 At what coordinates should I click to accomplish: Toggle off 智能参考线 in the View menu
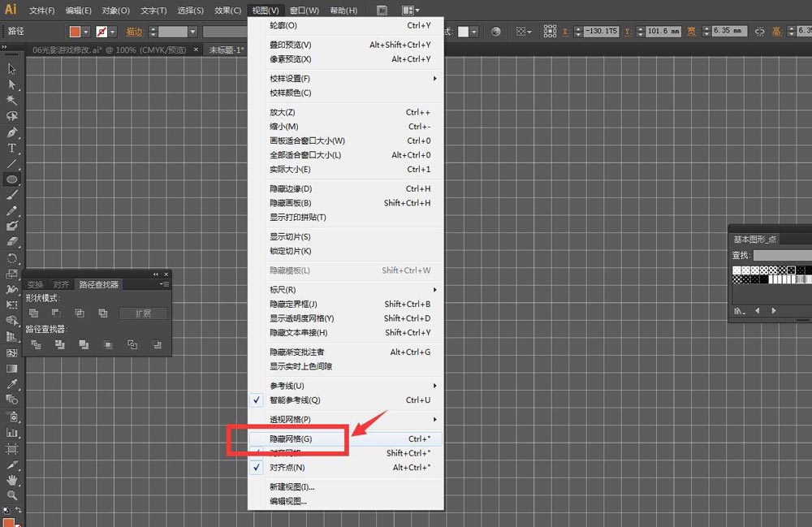[296, 400]
